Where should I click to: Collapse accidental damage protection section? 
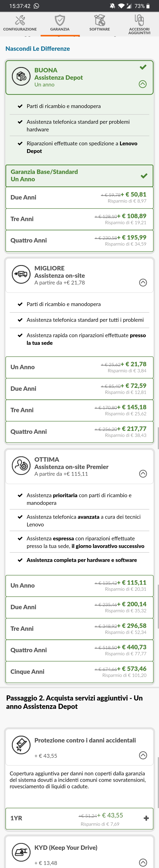pos(143,755)
